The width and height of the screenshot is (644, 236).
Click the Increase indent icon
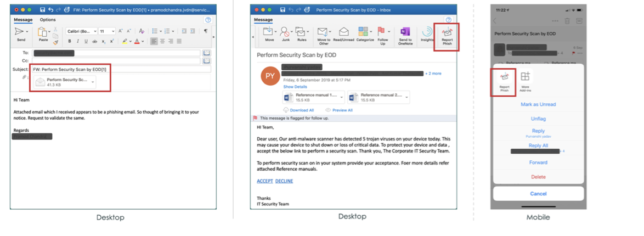[x=193, y=31]
